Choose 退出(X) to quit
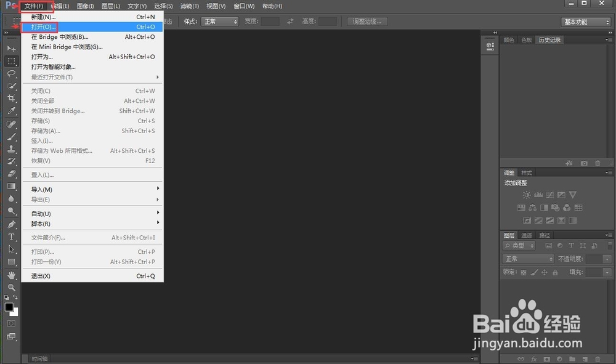616x364 pixels. [x=92, y=276]
